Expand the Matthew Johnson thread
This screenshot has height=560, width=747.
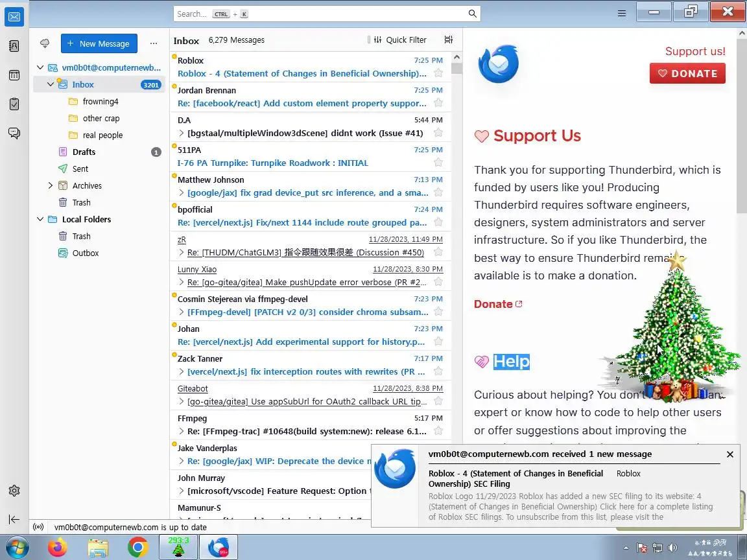click(x=181, y=192)
